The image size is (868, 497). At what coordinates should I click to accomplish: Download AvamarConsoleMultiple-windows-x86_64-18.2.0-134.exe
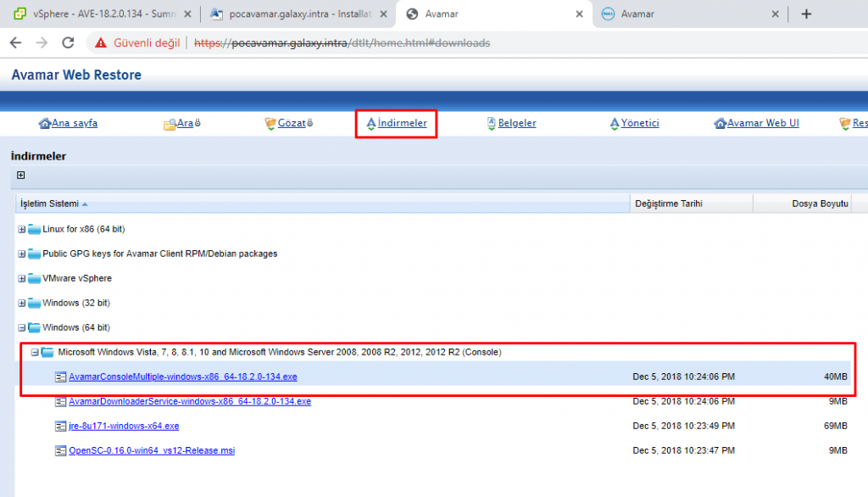[x=183, y=377]
